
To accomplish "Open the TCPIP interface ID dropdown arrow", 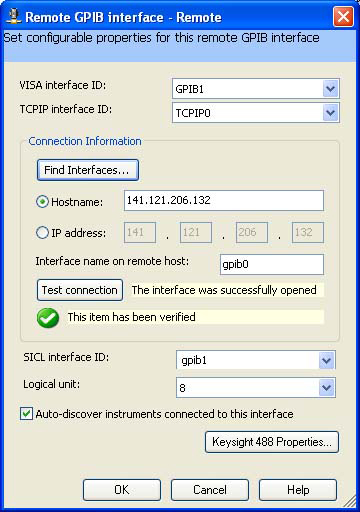I will (330, 113).
